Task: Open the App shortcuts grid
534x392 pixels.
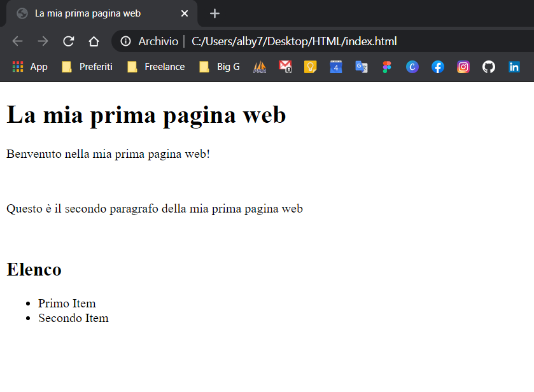Action: tap(30, 67)
